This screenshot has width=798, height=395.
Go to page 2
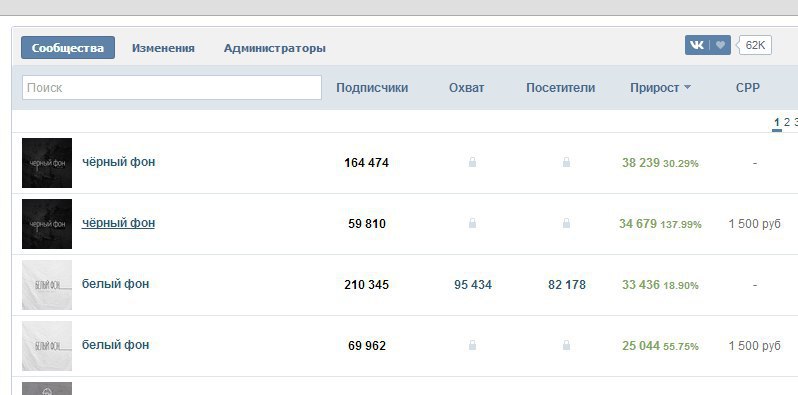pyautogui.click(x=787, y=122)
